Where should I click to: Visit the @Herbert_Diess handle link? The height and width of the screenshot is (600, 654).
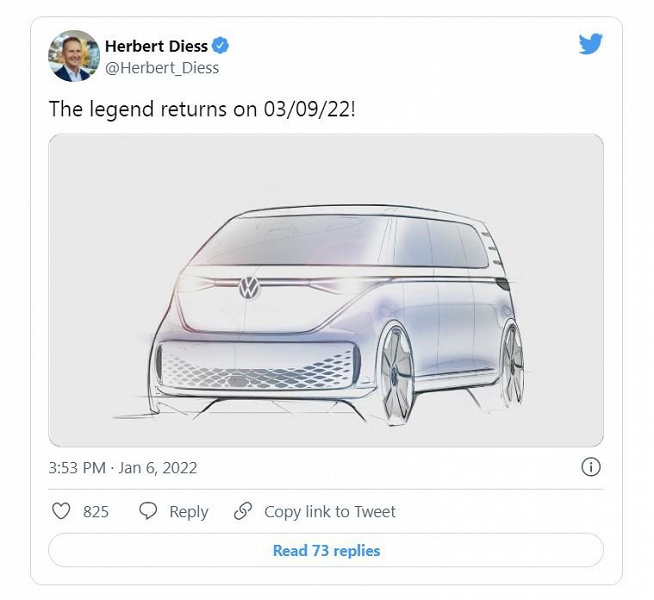162,68
